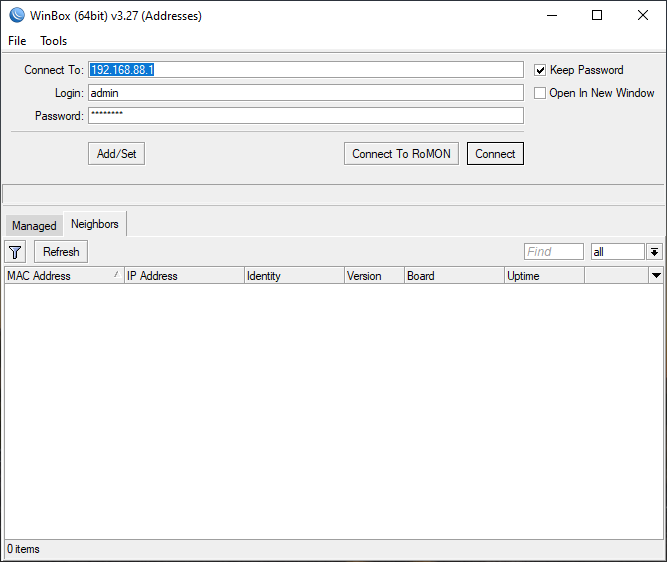Close the WinBox window
The image size is (667, 562).
[x=643, y=15]
